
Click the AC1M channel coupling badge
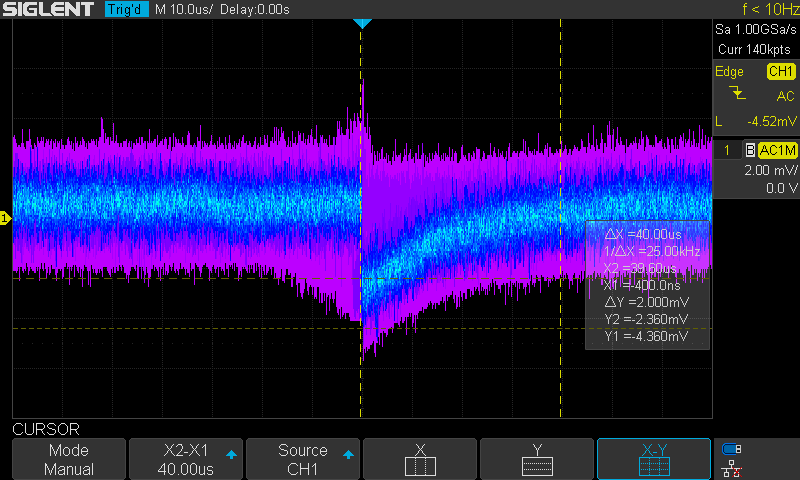(777, 150)
